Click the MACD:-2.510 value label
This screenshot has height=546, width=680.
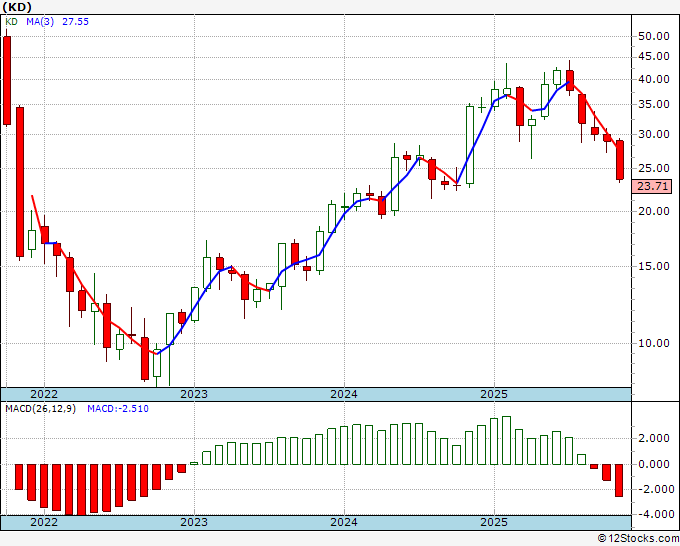(118, 409)
